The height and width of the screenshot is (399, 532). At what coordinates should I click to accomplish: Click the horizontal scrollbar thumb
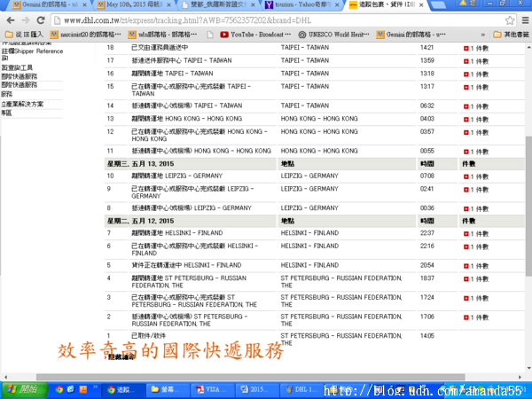click(250, 377)
